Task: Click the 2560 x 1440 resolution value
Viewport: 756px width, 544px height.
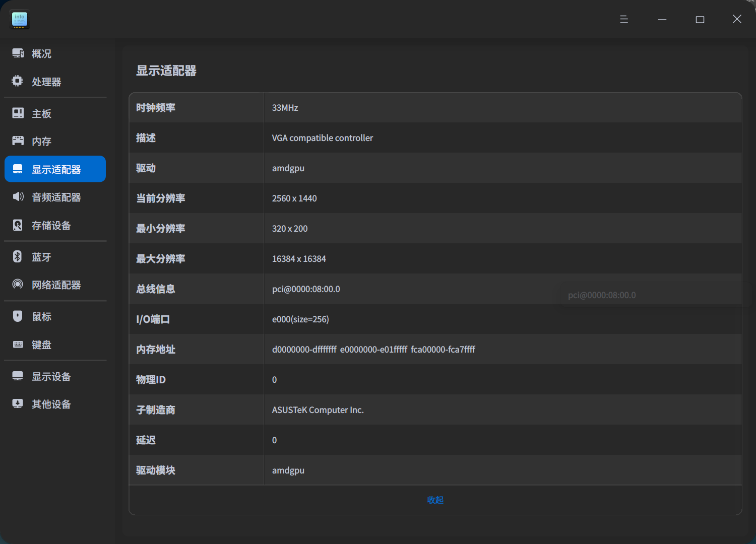Action: tap(294, 198)
